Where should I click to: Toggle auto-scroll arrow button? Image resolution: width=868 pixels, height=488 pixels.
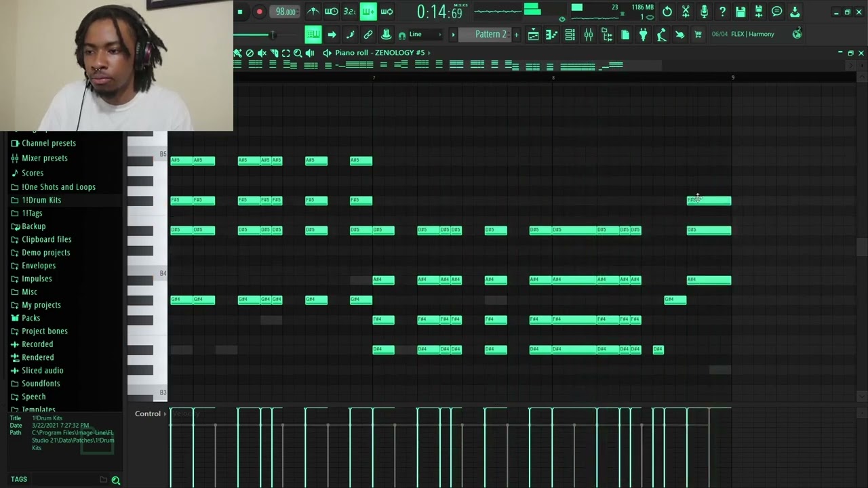pyautogui.click(x=332, y=35)
